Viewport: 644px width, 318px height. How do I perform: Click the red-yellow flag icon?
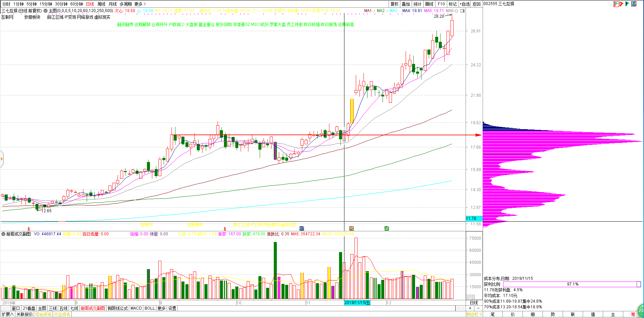[622, 4]
